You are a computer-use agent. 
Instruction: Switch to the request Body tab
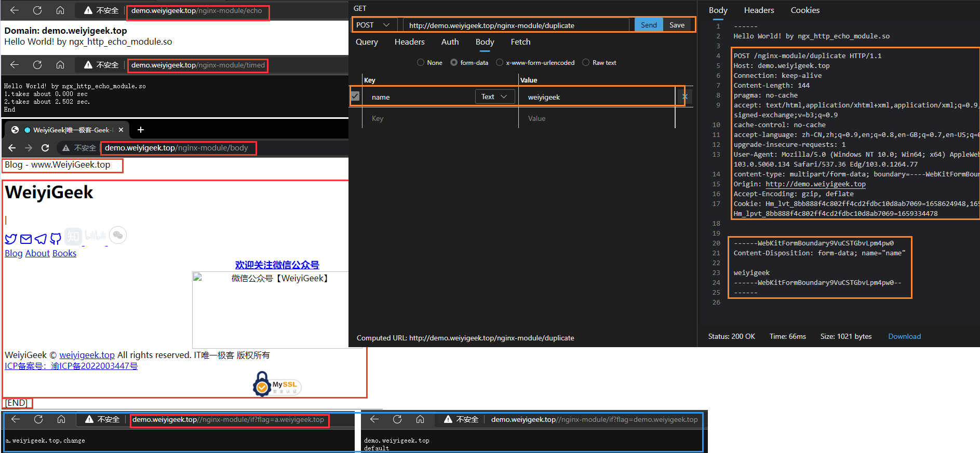click(485, 42)
